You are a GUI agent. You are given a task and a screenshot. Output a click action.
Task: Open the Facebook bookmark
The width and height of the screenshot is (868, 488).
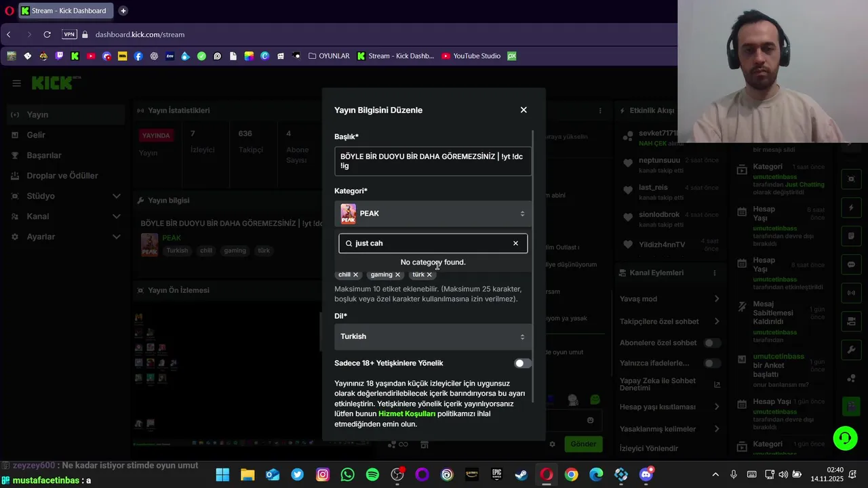click(x=138, y=56)
